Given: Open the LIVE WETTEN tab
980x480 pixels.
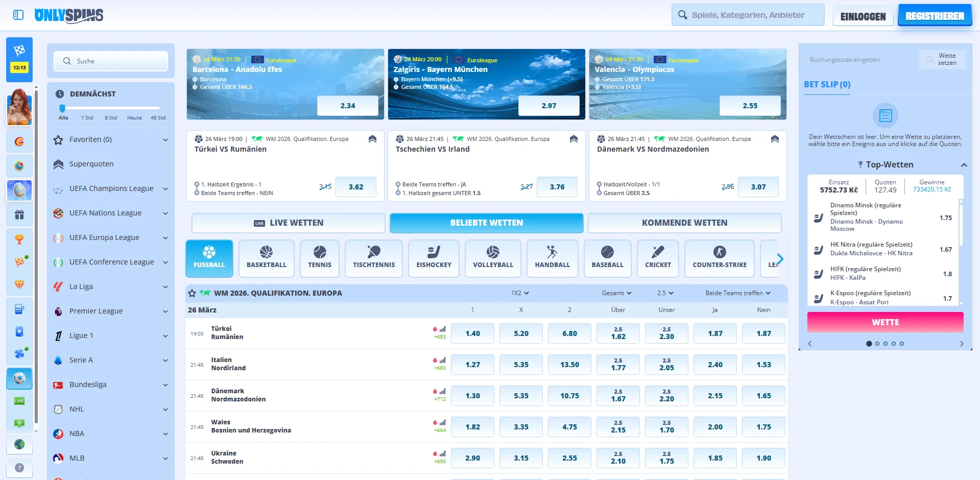Looking at the screenshot, I should (288, 223).
